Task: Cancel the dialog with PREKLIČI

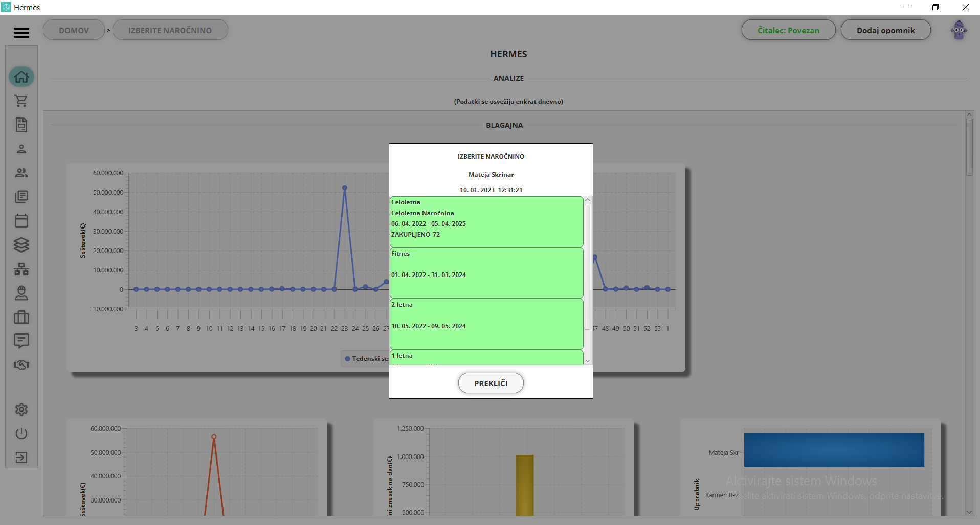Action: pyautogui.click(x=491, y=383)
